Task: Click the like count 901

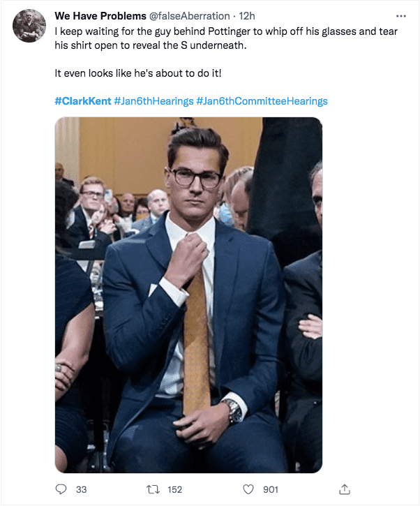Action: click(270, 490)
